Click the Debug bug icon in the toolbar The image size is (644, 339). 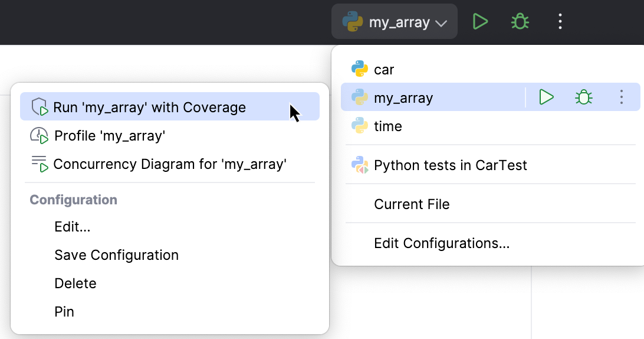coord(520,22)
